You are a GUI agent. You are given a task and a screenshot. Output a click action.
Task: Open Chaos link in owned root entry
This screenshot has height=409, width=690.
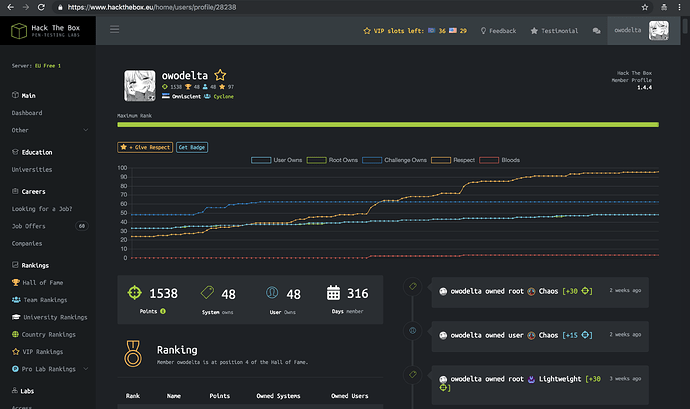point(548,291)
